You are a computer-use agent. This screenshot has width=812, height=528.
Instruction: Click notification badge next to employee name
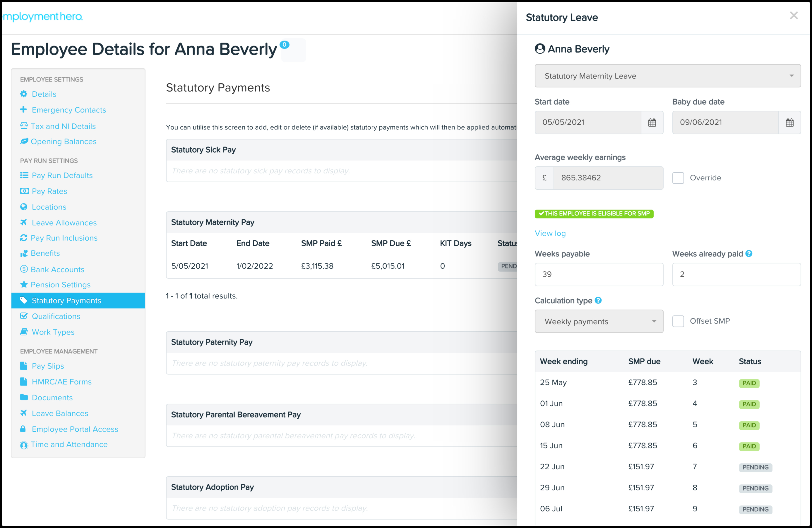(284, 44)
